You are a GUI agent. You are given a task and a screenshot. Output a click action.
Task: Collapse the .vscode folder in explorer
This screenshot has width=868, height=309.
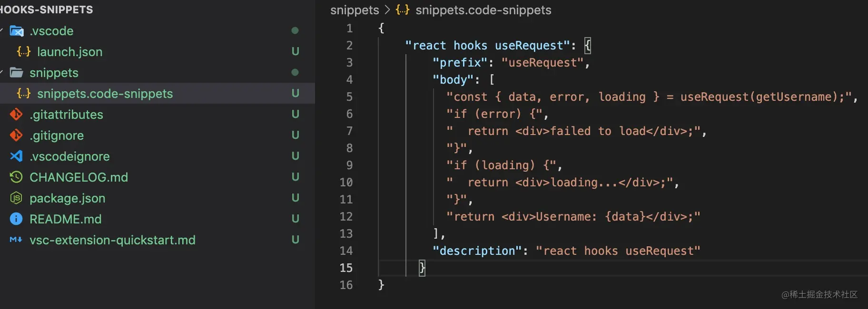tap(2, 31)
